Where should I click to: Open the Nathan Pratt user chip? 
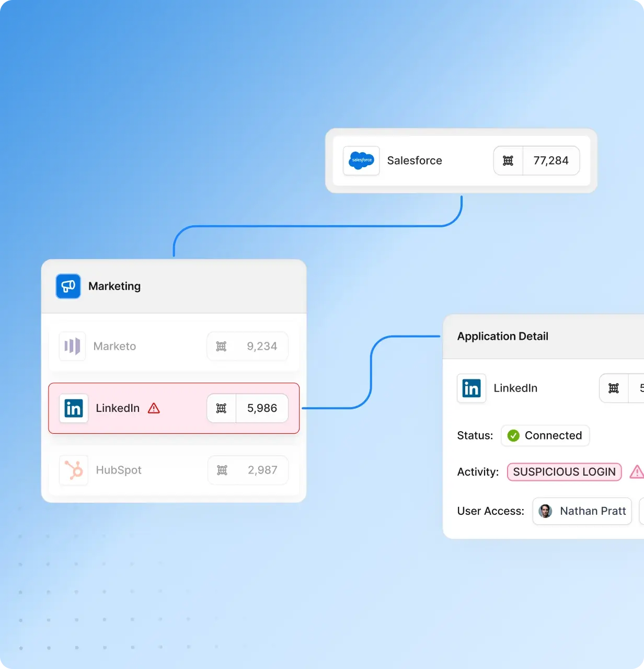coord(582,511)
